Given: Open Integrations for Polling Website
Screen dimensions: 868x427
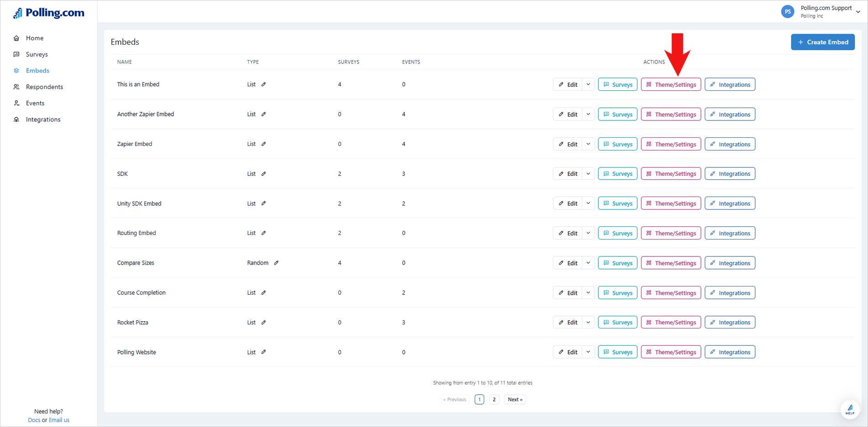Looking at the screenshot, I should (730, 352).
